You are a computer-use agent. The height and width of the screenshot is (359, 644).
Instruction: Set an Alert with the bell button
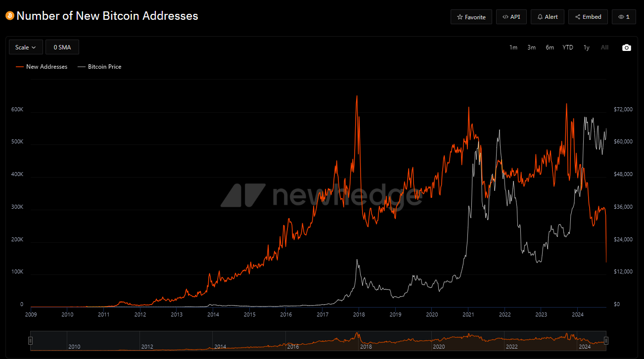tap(548, 17)
